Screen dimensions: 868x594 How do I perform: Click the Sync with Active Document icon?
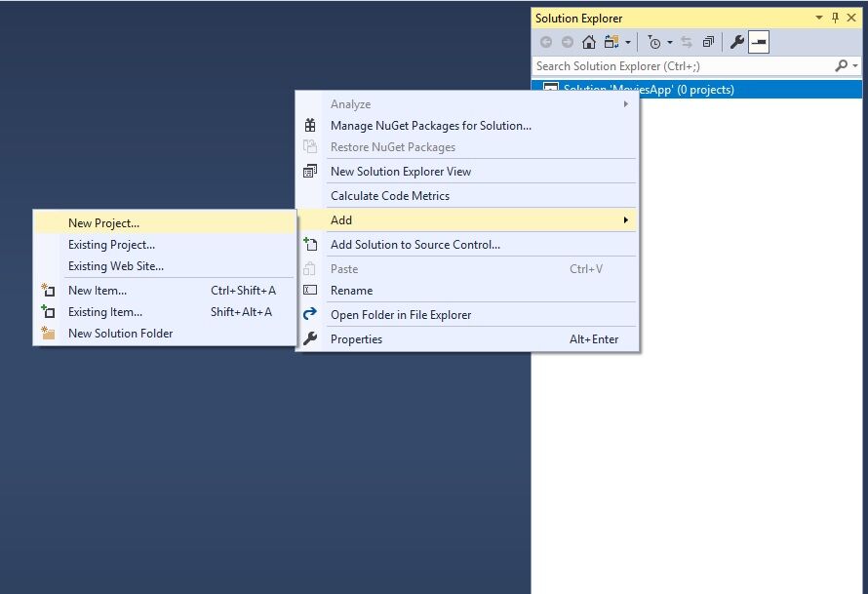click(x=686, y=42)
